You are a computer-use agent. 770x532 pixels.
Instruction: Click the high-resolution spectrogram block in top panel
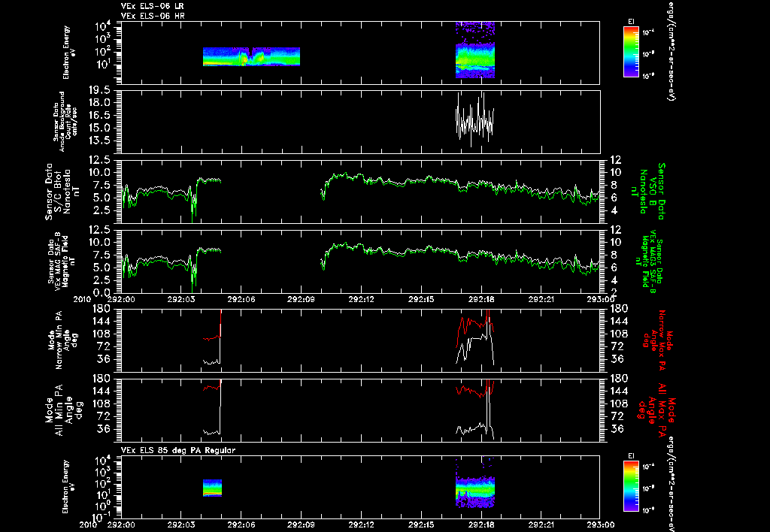click(475, 50)
